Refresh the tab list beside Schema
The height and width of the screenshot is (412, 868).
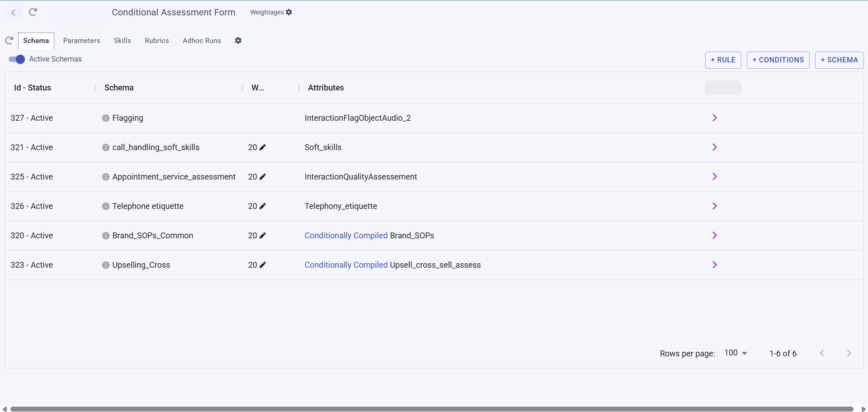9,41
